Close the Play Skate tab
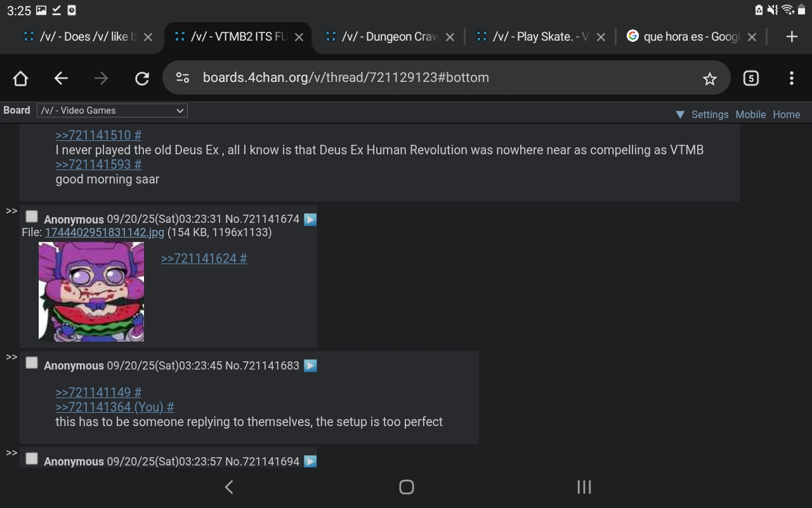 click(601, 37)
